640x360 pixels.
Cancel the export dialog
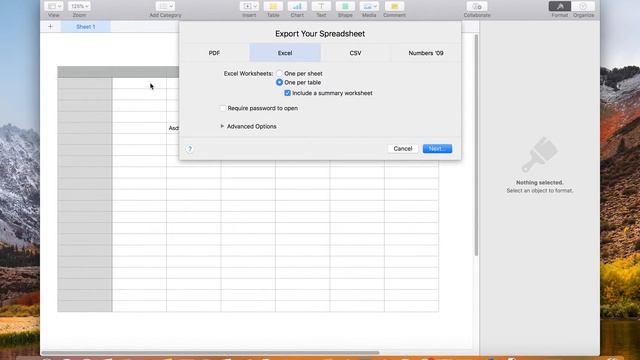coord(402,149)
